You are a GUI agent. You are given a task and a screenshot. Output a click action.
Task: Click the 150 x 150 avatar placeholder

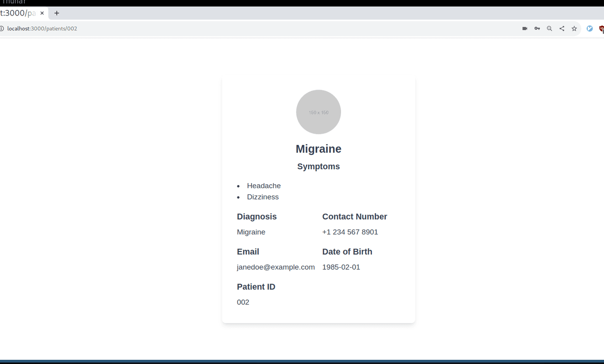click(x=318, y=112)
